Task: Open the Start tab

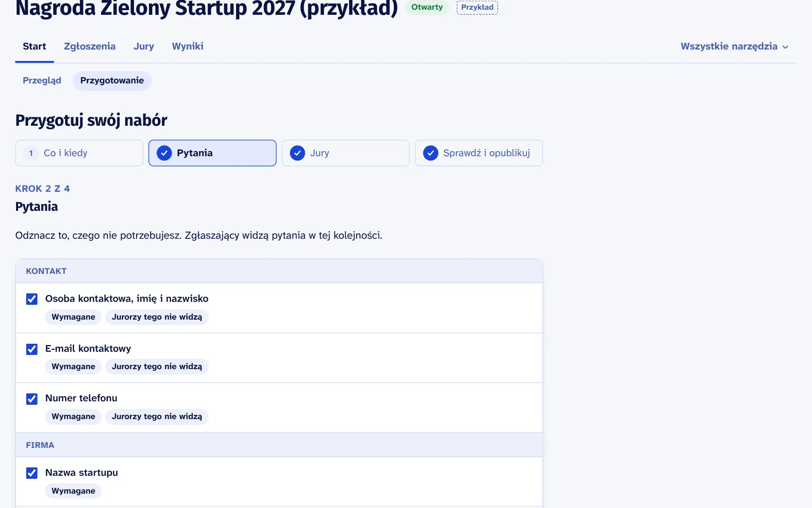Action: (34, 46)
